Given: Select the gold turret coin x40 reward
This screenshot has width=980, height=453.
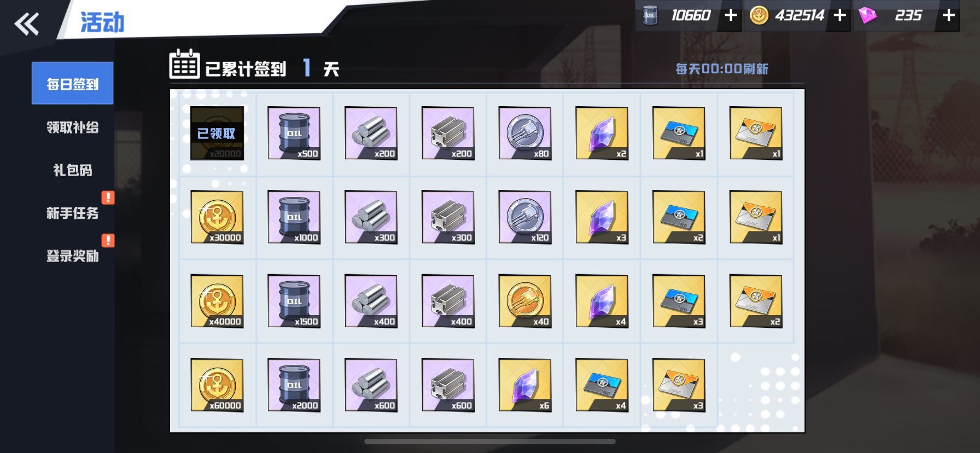Looking at the screenshot, I should click(x=525, y=301).
